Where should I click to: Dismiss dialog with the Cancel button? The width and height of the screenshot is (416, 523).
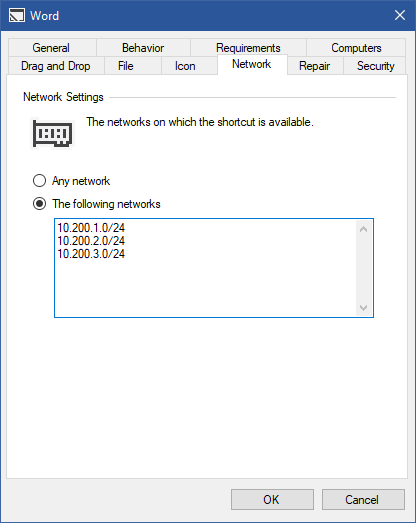coord(363,499)
